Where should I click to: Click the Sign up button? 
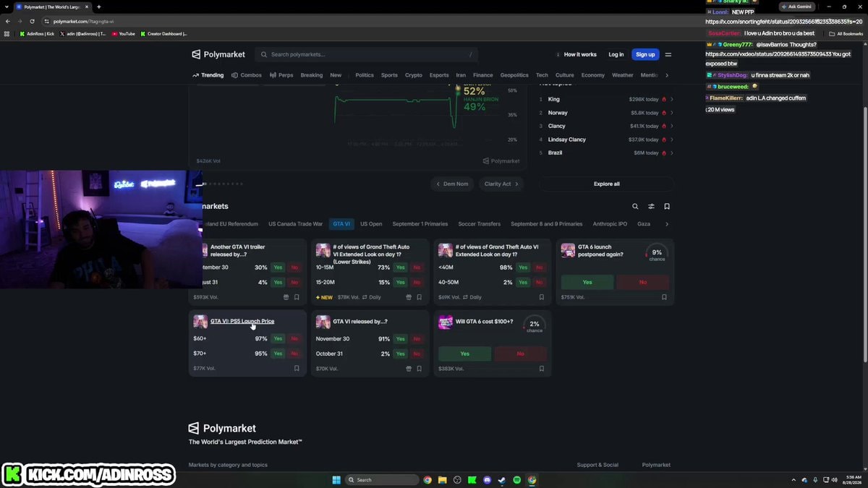[645, 54]
